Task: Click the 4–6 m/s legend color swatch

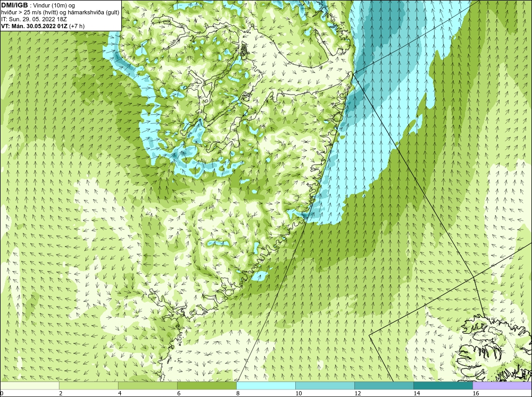Action: 148,385
